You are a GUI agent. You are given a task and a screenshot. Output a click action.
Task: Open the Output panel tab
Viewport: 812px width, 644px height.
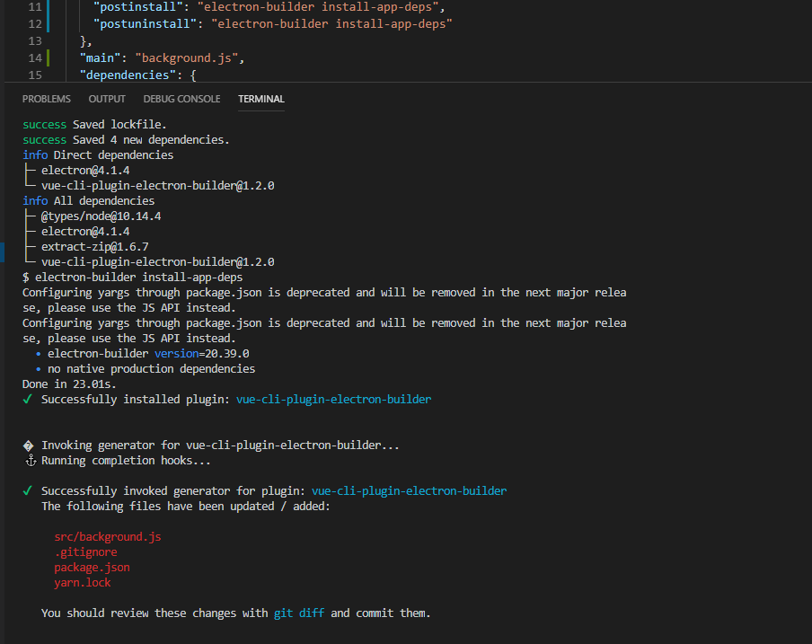pyautogui.click(x=107, y=99)
